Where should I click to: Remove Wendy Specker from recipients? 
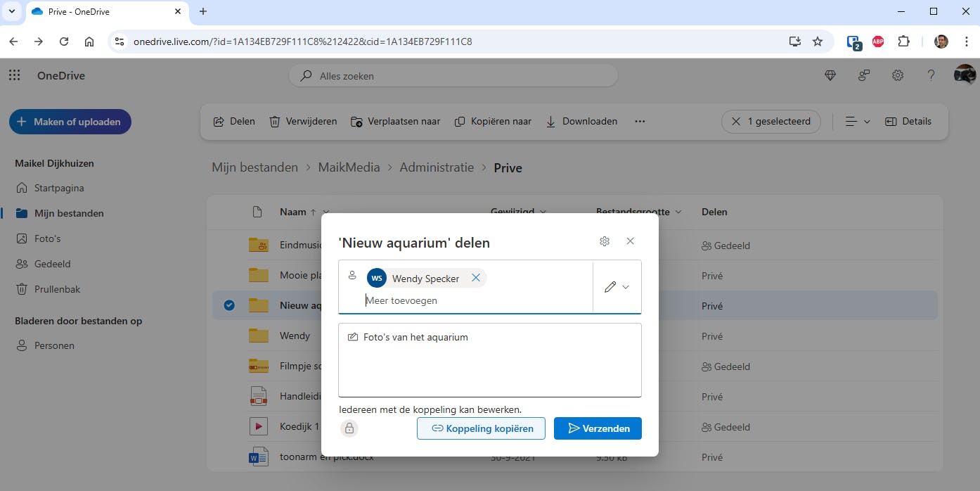[476, 278]
